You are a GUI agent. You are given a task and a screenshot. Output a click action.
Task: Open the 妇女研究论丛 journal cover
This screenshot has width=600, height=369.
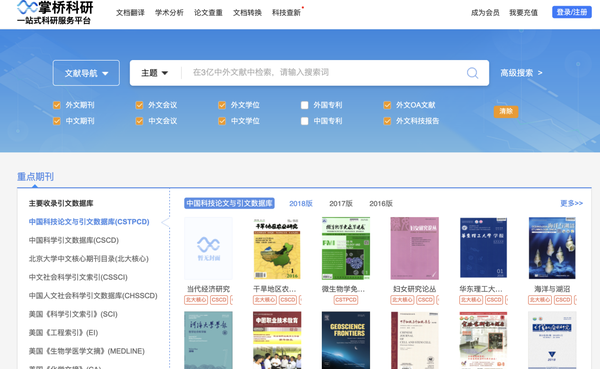414,248
